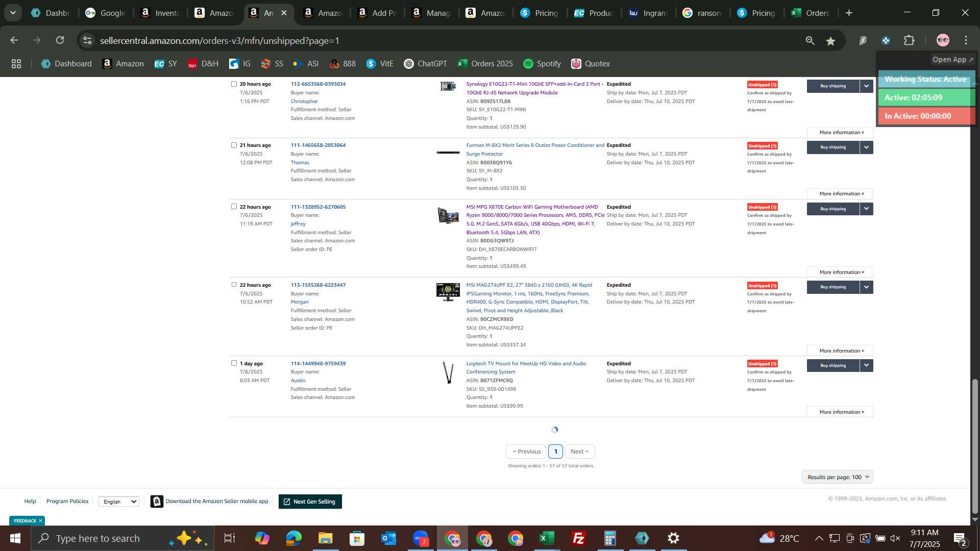The width and height of the screenshot is (980, 551).
Task: Reload the Seller Central page
Action: [60, 40]
